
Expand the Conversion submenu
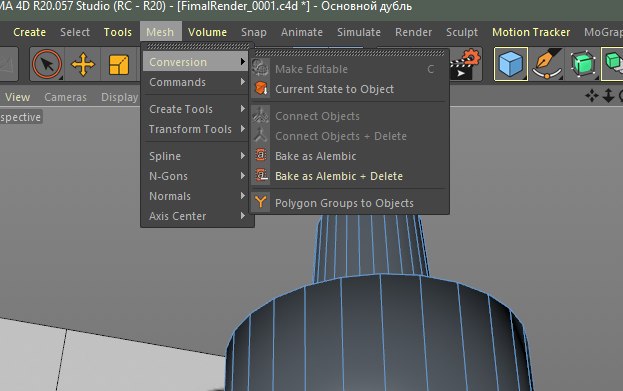196,62
